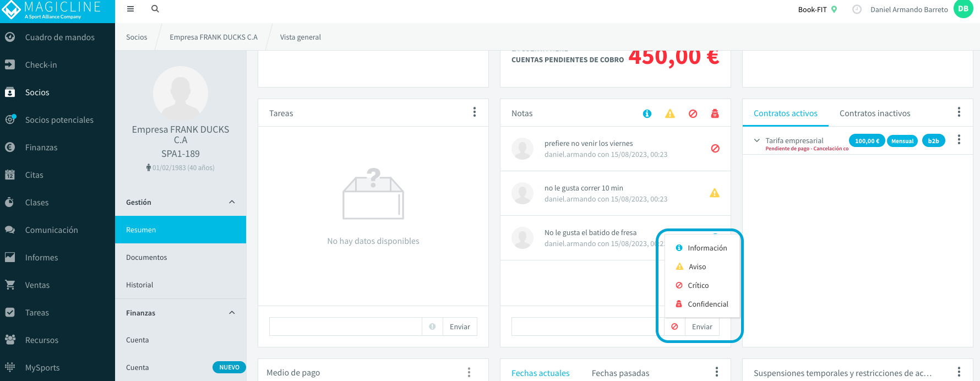Select Resumen in member menu
Screen dimensions: 980x381
[181, 230]
